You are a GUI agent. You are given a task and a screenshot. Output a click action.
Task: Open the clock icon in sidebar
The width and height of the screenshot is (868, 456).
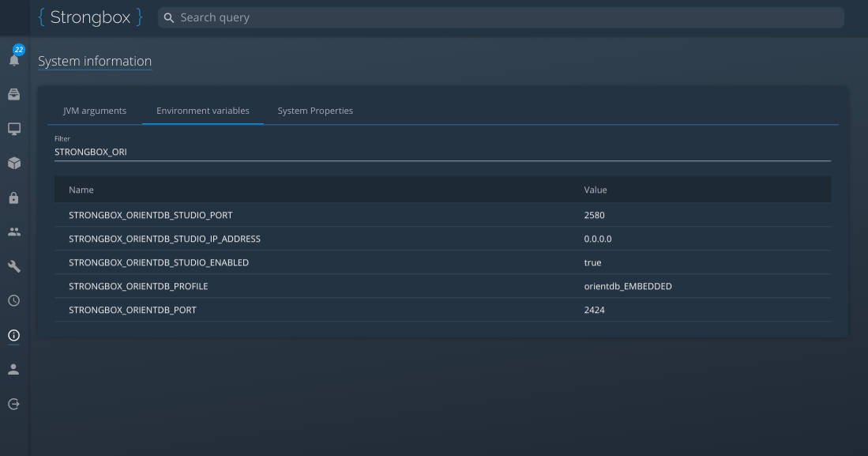pyautogui.click(x=14, y=301)
